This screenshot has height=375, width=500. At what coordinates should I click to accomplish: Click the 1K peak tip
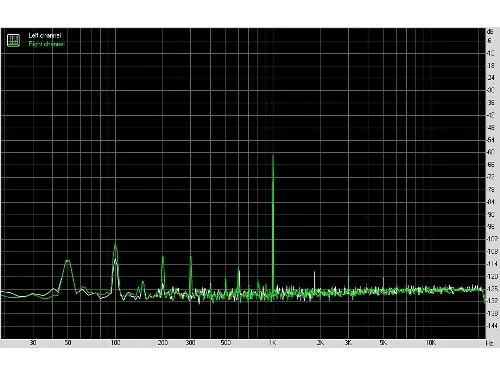(273, 155)
